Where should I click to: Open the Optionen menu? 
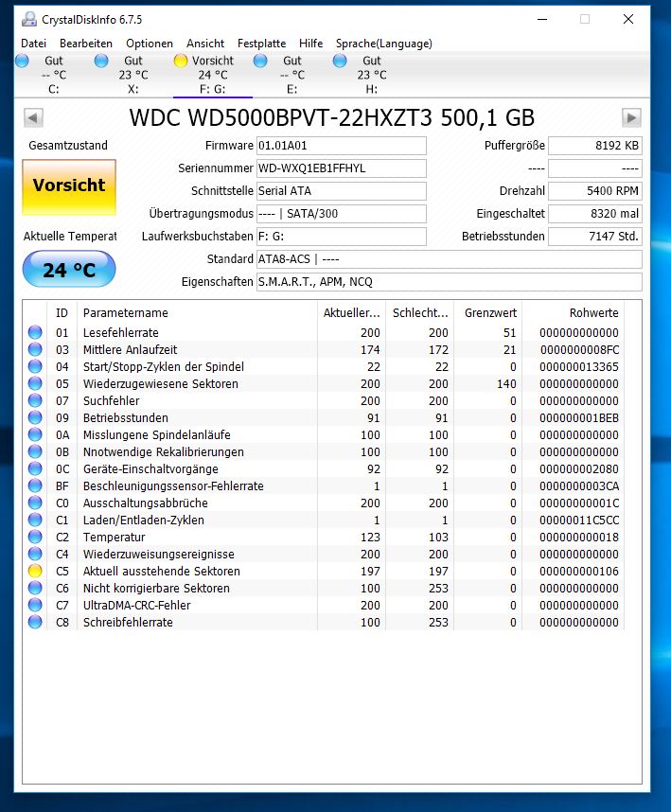(150, 44)
